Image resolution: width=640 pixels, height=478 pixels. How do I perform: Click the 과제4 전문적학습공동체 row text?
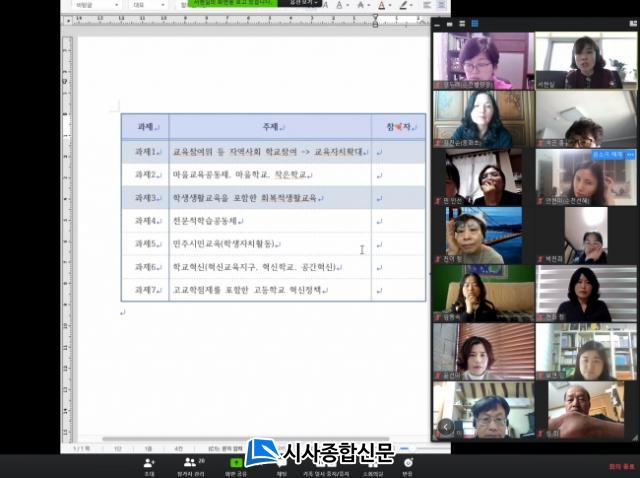(210, 221)
